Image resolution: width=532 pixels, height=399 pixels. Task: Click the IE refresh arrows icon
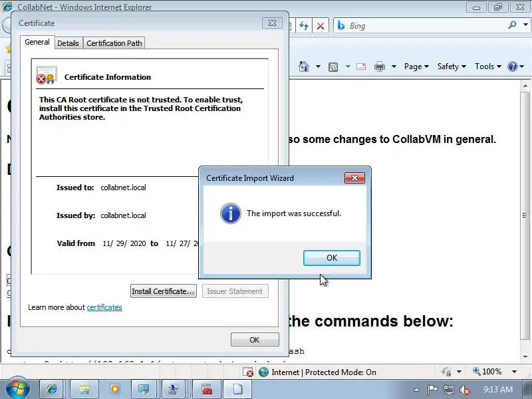click(x=304, y=26)
